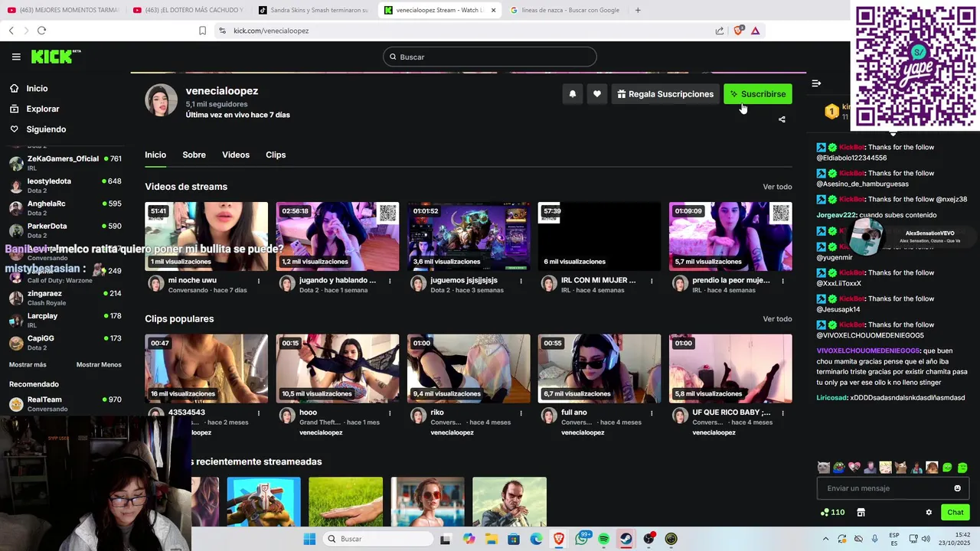Viewport: 980px width, 551px height.
Task: Click the heart follow icon
Action: [597, 94]
